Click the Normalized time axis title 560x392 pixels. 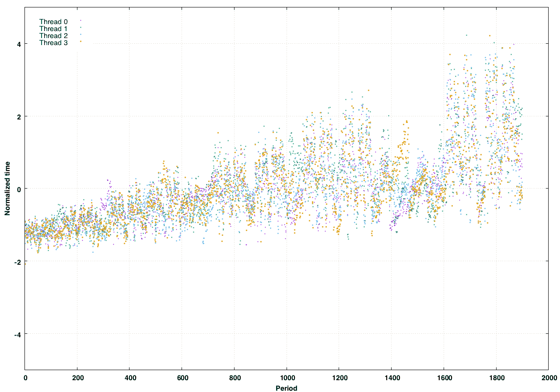pos(7,189)
